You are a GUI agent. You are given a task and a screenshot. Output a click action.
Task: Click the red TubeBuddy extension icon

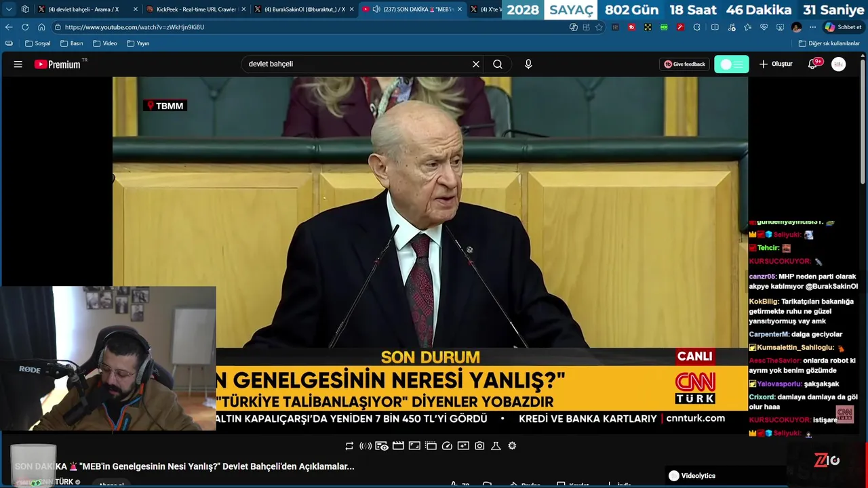pyautogui.click(x=631, y=27)
